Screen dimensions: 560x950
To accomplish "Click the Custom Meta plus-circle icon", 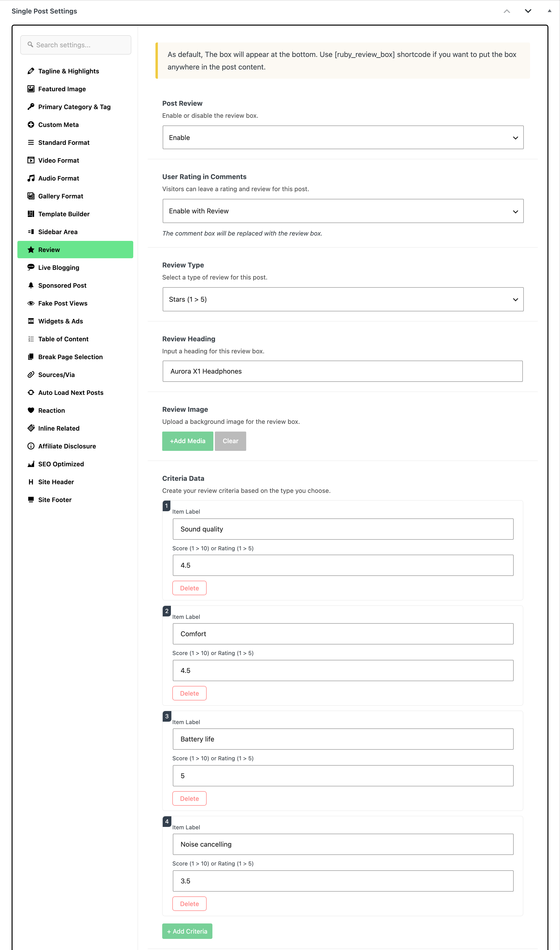I will click(31, 125).
